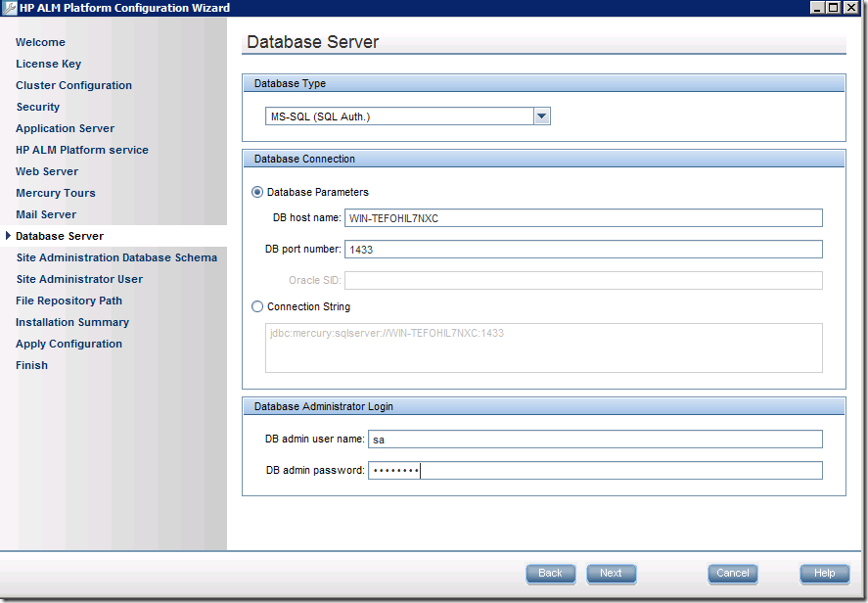
Task: Click the Database Administrator Login header
Action: click(544, 406)
